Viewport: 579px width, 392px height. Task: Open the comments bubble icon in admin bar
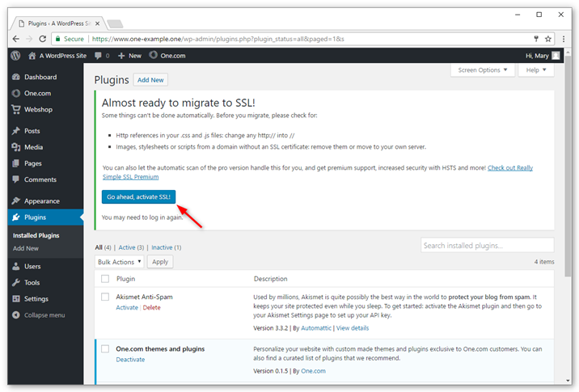click(98, 56)
